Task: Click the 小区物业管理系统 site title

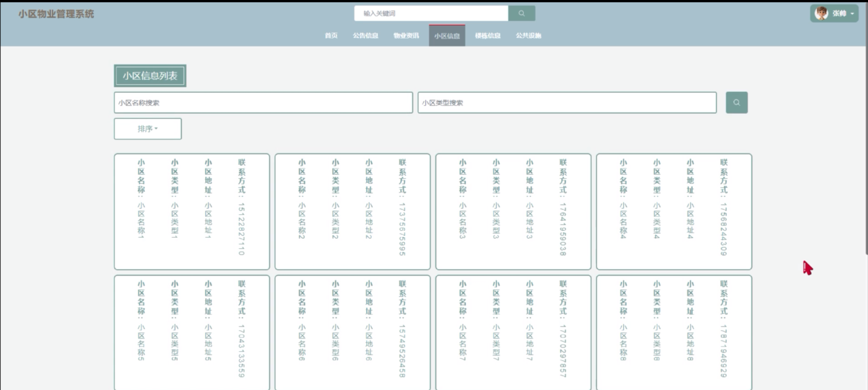Action: pos(56,14)
